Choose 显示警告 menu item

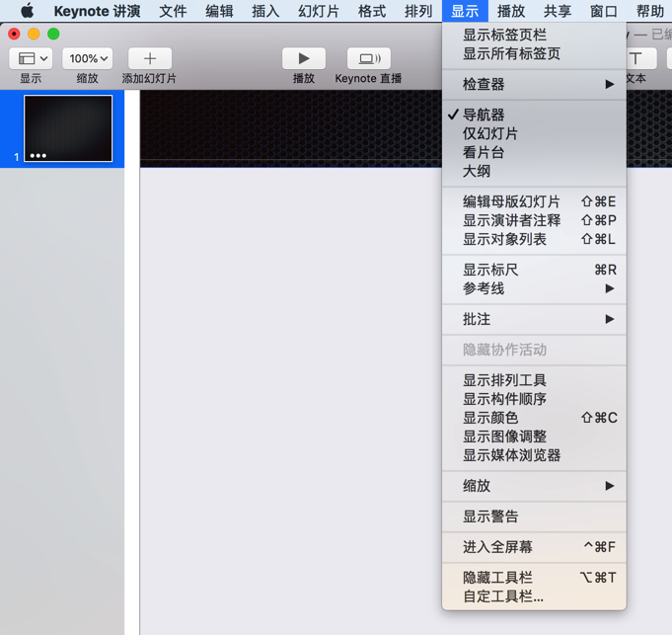534,516
